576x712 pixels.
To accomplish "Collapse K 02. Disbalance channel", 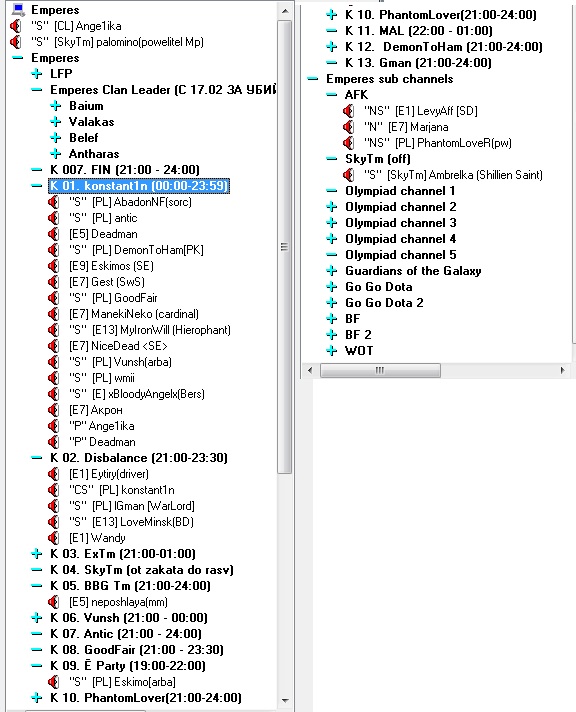I will click(x=37, y=458).
